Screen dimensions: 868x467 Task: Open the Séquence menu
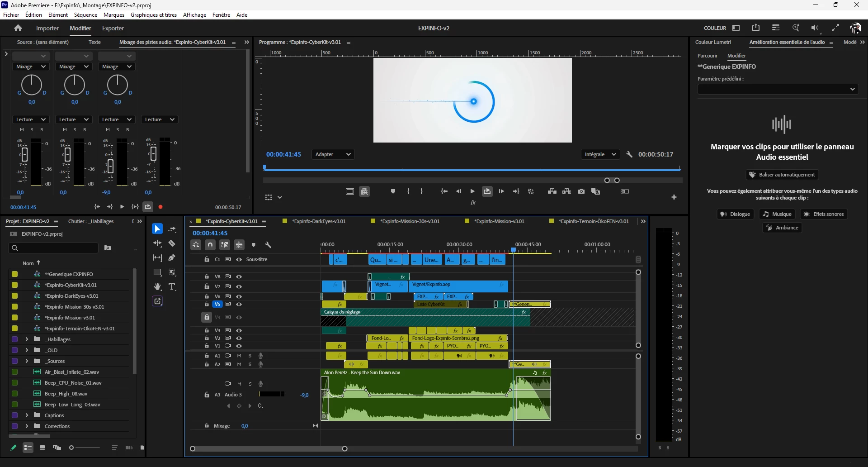pyautogui.click(x=85, y=15)
